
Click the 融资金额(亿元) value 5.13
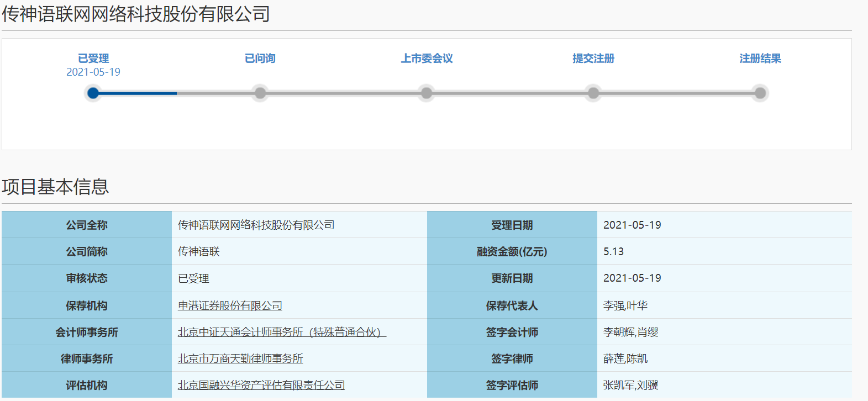[x=613, y=252]
